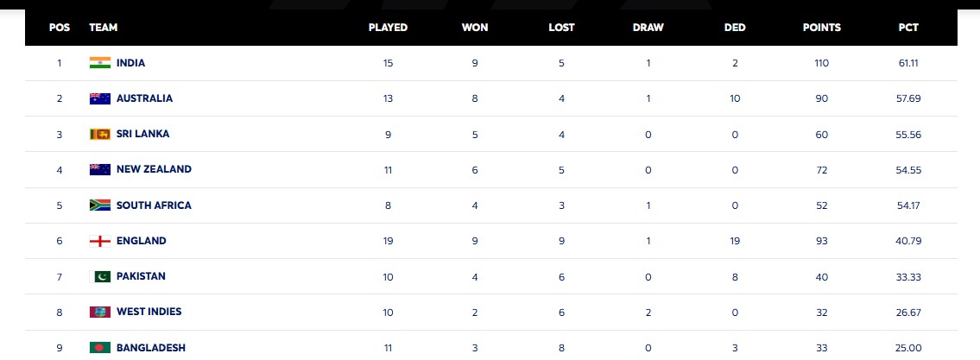Click the India flag icon
Screen dimensions: 980x360
pos(100,63)
